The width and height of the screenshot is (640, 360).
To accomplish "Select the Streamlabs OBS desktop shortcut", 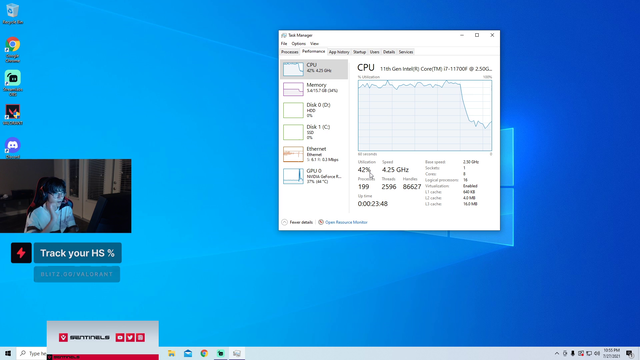I will click(13, 83).
